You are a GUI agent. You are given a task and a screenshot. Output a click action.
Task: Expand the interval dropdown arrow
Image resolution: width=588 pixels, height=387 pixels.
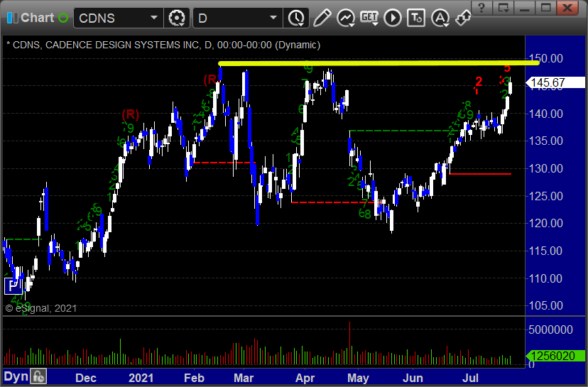coord(273,18)
